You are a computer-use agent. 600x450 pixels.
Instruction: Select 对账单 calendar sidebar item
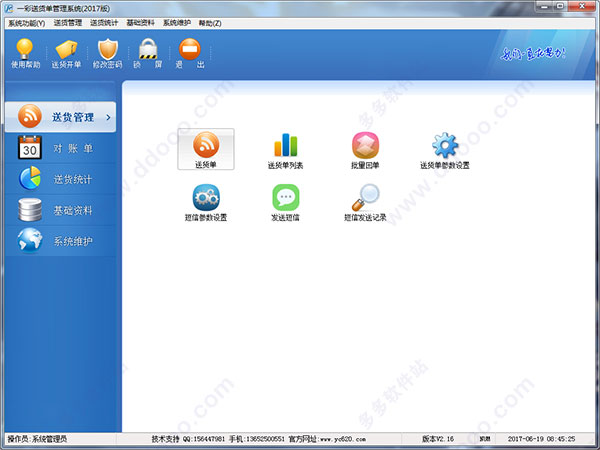click(60, 148)
